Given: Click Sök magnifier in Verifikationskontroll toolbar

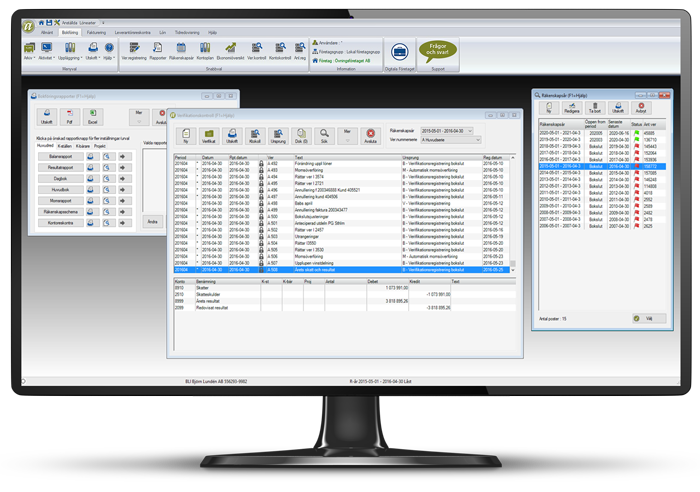Looking at the screenshot, I should (x=323, y=134).
